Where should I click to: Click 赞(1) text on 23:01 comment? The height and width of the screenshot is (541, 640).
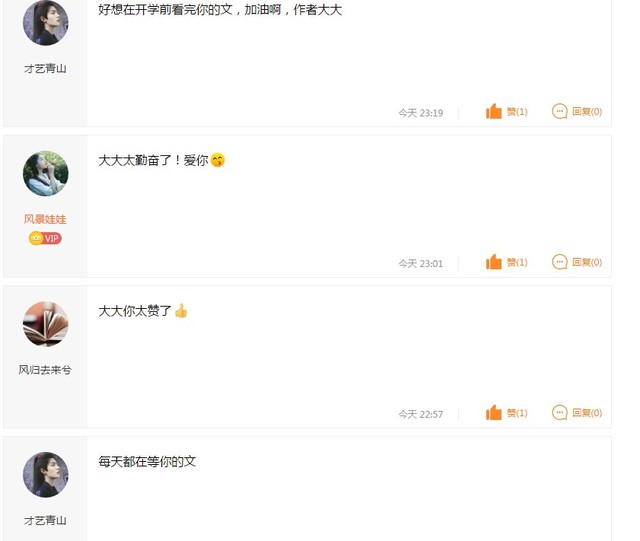[x=517, y=262]
